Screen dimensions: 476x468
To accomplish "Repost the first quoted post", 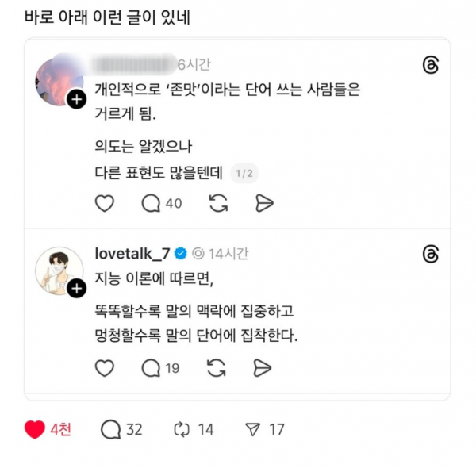I will pos(218,204).
